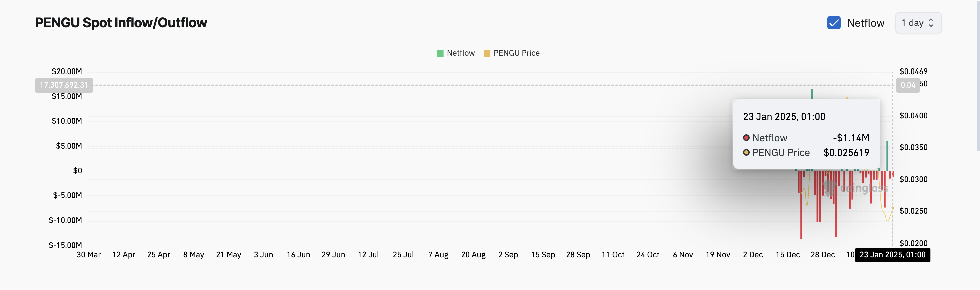Click the 17,307,692.31 crosshair value label
980x290 pixels.
(64, 85)
